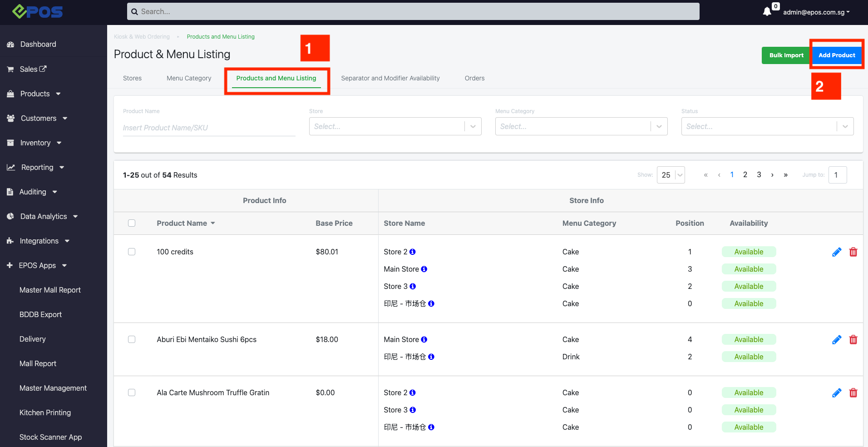The height and width of the screenshot is (447, 868).
Task: Click the search magnifier icon
Action: coord(134,12)
